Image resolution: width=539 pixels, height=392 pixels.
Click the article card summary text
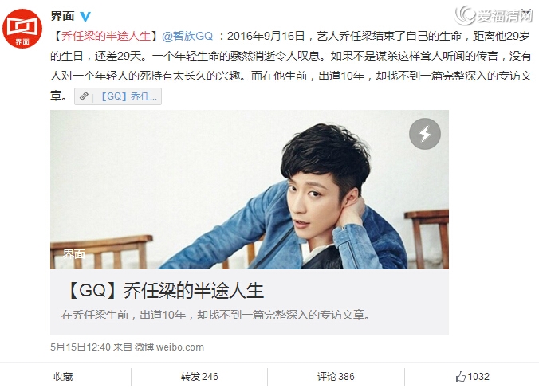pyautogui.click(x=215, y=315)
